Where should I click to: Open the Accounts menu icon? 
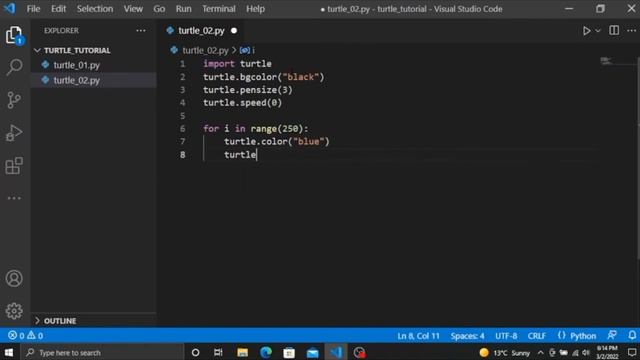tap(14, 278)
